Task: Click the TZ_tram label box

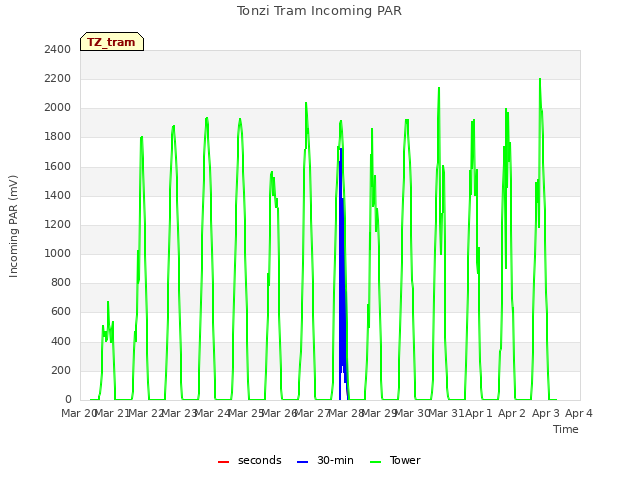Action: (112, 42)
